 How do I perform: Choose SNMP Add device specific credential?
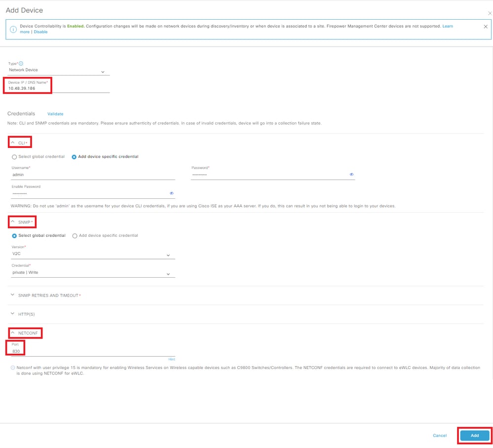[x=75, y=236]
